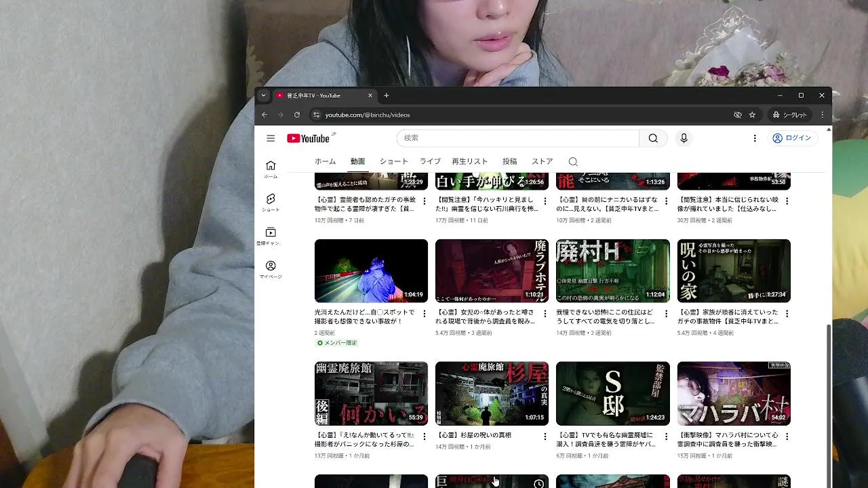
Task: Reload the page
Action: click(x=296, y=115)
